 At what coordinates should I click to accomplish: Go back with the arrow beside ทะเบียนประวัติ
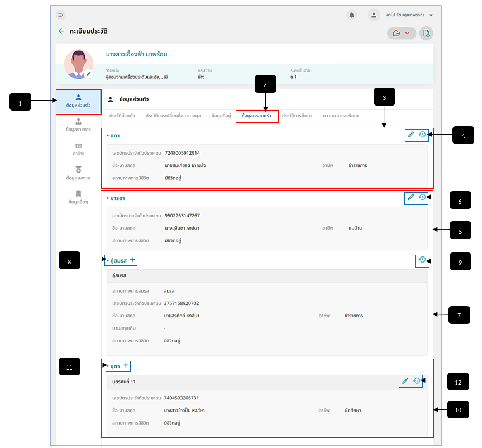click(x=61, y=31)
